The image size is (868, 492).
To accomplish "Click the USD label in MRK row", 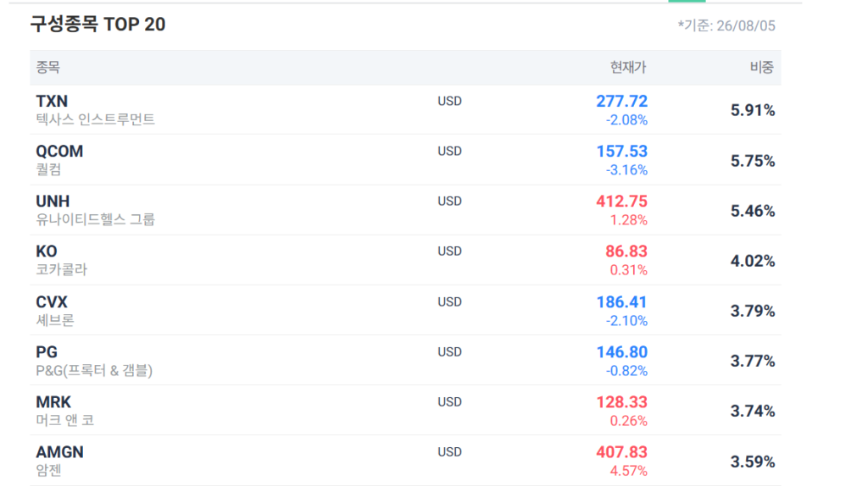I will (x=449, y=402).
